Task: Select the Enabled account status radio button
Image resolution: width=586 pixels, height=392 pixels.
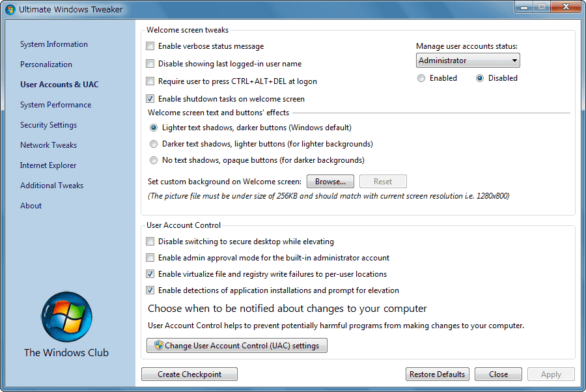Action: click(421, 78)
